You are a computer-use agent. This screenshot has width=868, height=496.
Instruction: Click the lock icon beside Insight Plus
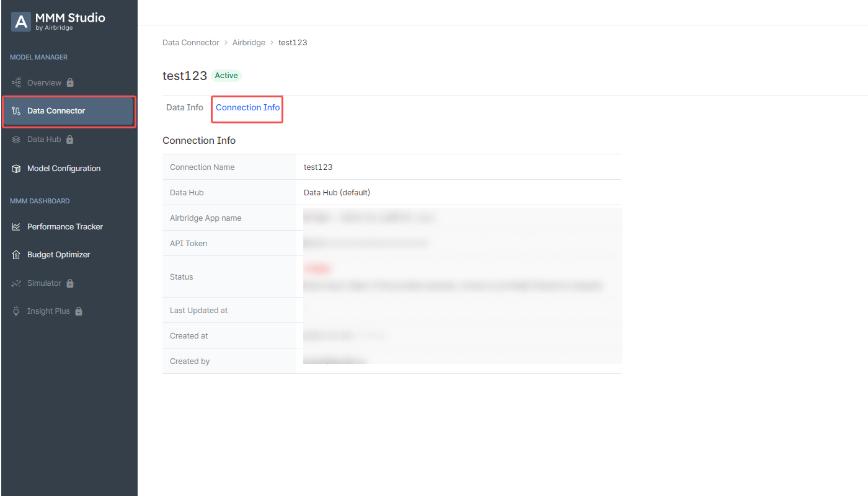pos(79,311)
